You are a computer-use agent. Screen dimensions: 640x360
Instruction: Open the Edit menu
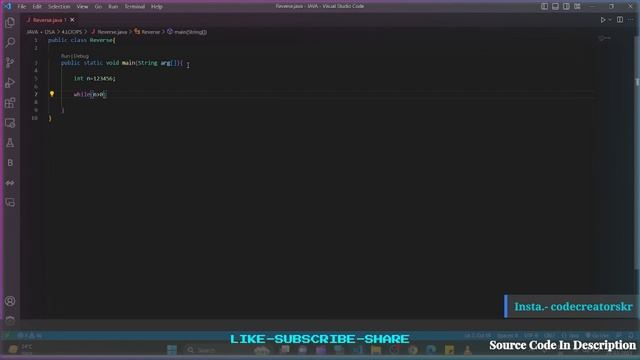click(x=37, y=7)
